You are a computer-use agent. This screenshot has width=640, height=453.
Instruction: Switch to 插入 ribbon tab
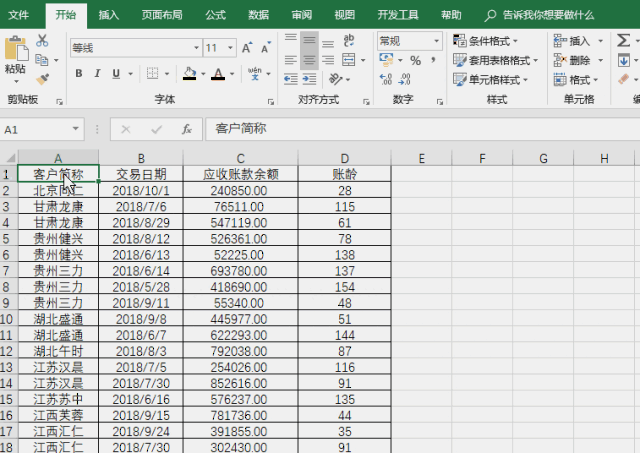pyautogui.click(x=109, y=15)
